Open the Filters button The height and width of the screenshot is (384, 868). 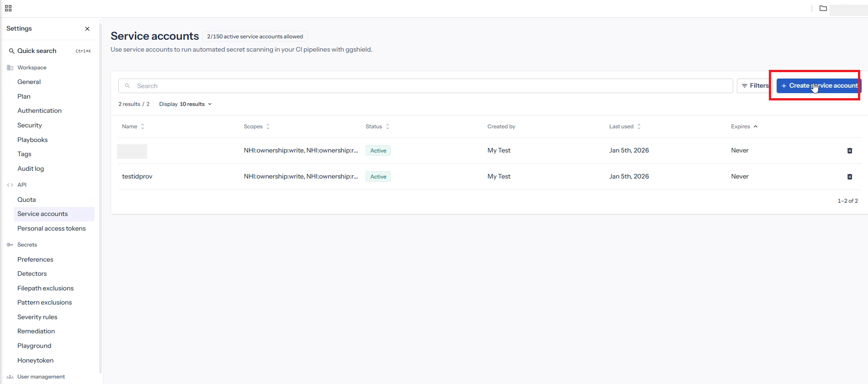[754, 86]
